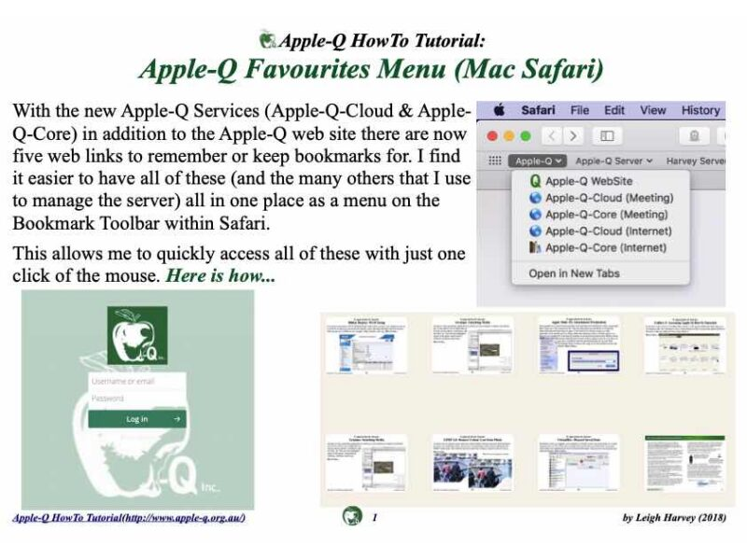The width and height of the screenshot is (747, 560).
Task: Collapse the Apple-Q bookmarks dropdown
Action: [538, 161]
